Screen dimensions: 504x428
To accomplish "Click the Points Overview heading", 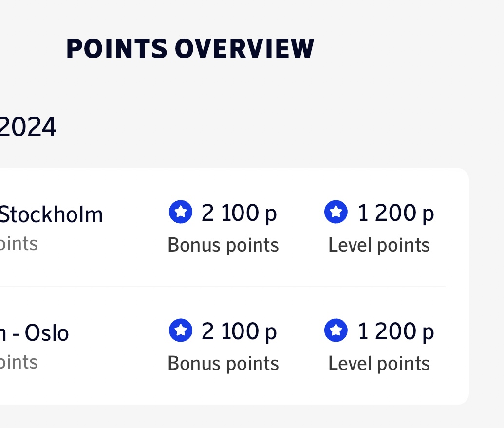I will pos(190,49).
